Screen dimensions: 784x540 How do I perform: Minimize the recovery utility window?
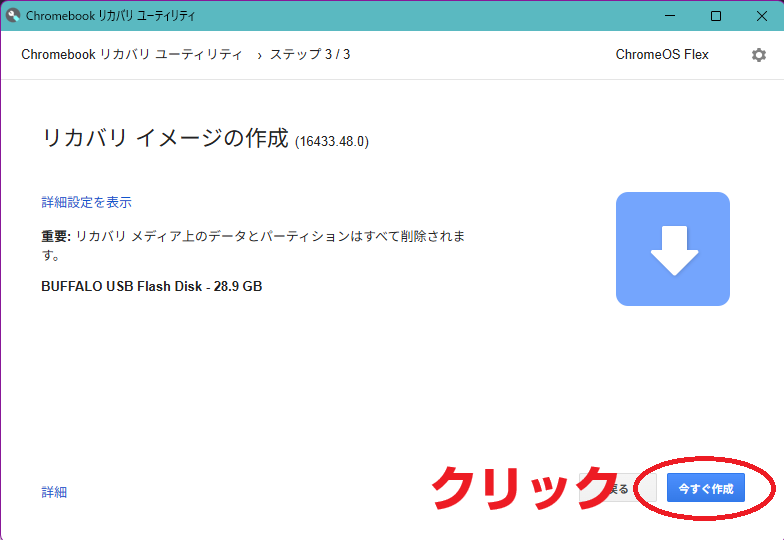coord(670,16)
